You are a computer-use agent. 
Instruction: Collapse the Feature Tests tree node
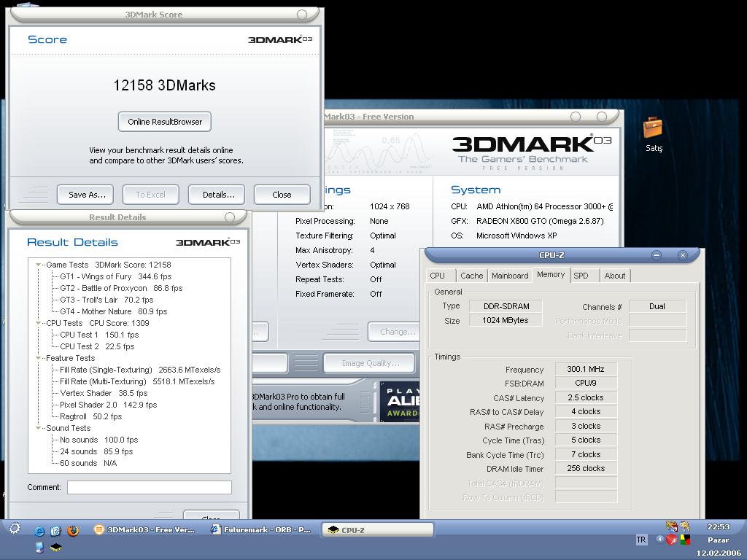click(38, 358)
